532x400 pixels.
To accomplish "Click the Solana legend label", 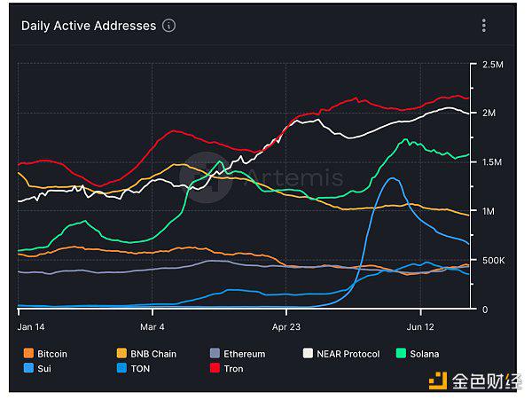I will (425, 354).
